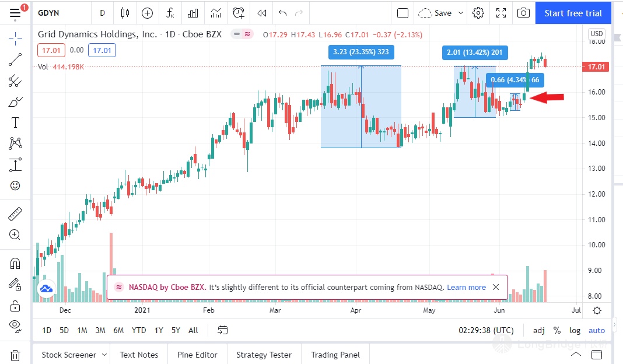Toggle hide all drawings eye icon
Image resolution: width=623 pixels, height=364 pixels.
(x=15, y=325)
